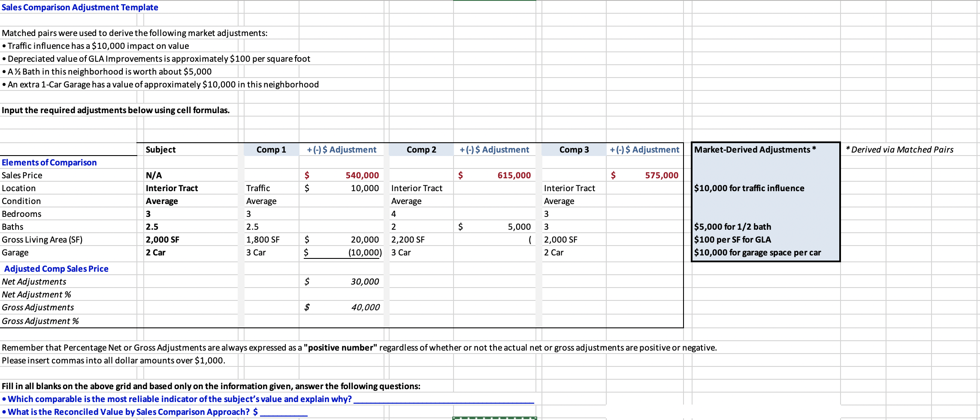980x420 pixels.
Task: Click the blank after "Reconciled Value by Sales Comparison Approach?"
Action: click(x=284, y=412)
